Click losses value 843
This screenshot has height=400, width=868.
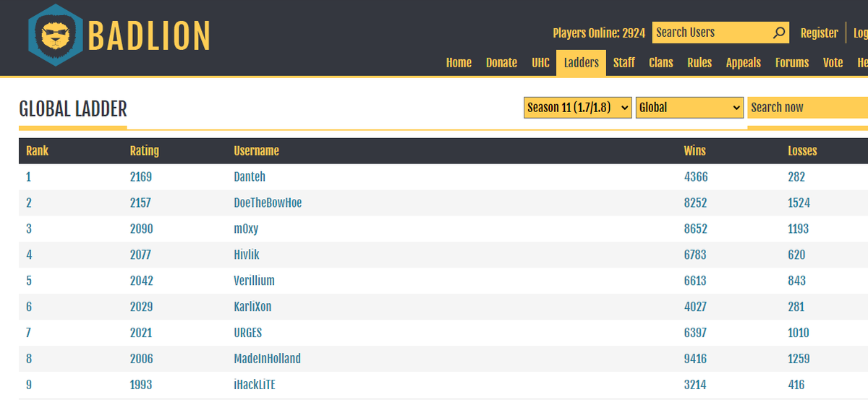tap(797, 281)
